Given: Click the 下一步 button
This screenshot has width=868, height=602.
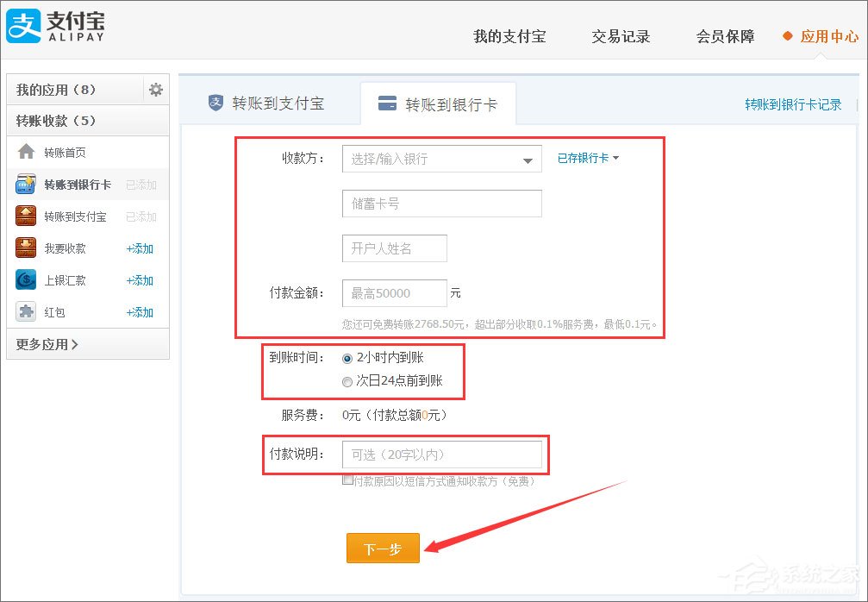Looking at the screenshot, I should pos(383,547).
